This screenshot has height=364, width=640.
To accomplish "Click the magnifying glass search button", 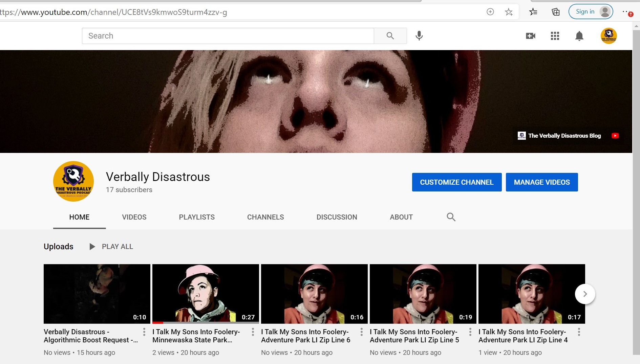I will click(390, 36).
